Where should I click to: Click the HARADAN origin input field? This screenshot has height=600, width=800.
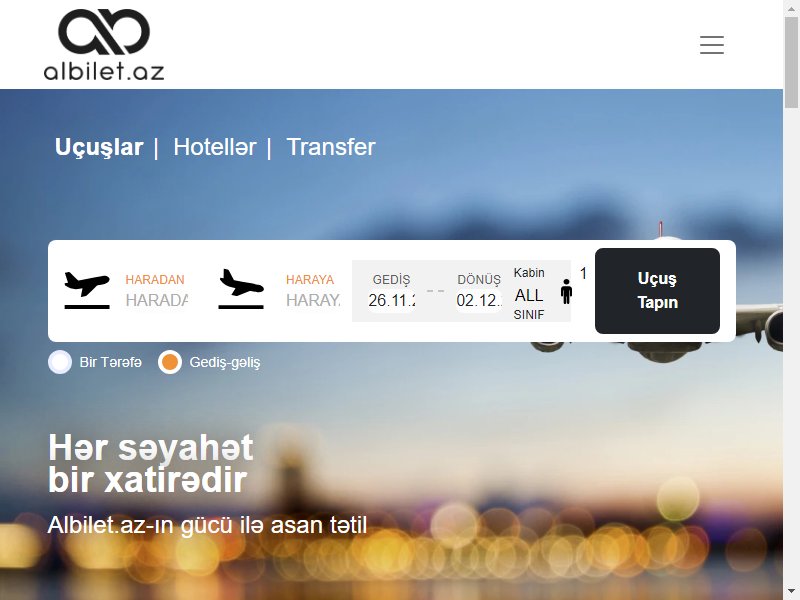157,300
